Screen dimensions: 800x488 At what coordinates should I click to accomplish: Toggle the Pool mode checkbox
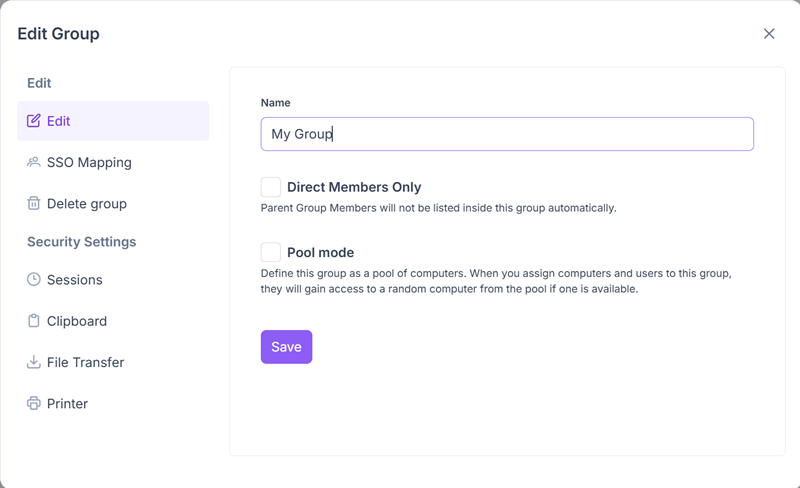[270, 252]
